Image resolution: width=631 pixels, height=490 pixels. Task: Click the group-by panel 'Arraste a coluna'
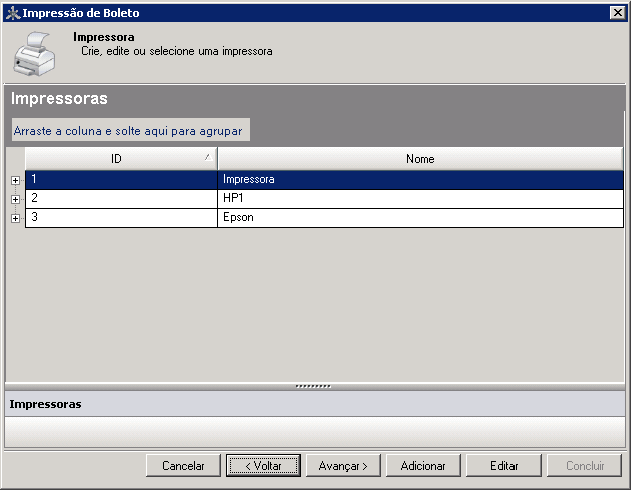point(131,130)
